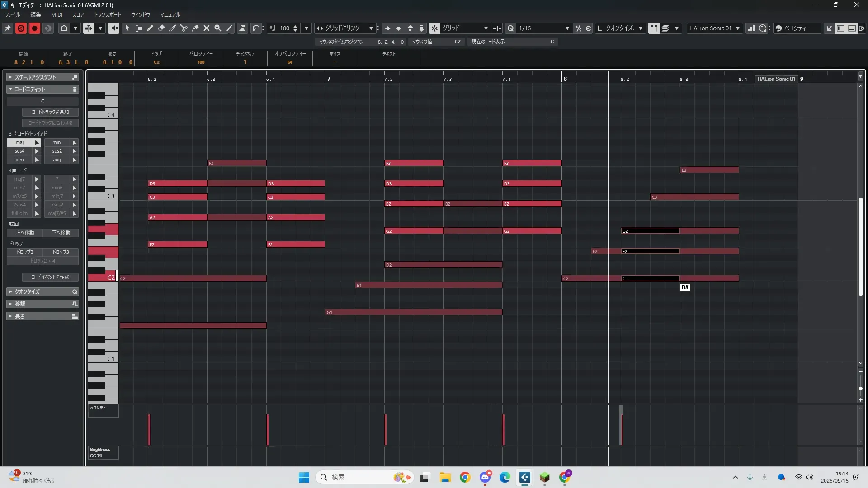Toggle the Snap on/off button
Screen dimensions: 868x488
coord(434,28)
